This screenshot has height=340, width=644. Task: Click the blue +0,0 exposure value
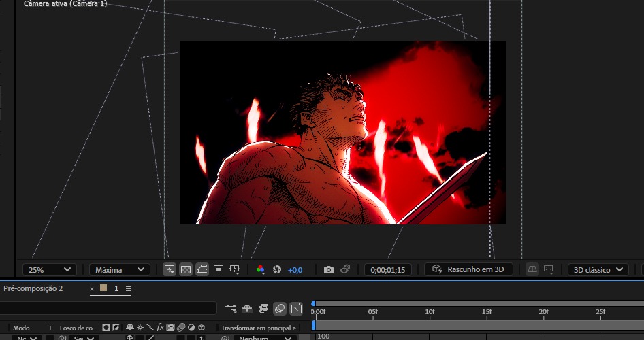click(x=295, y=269)
